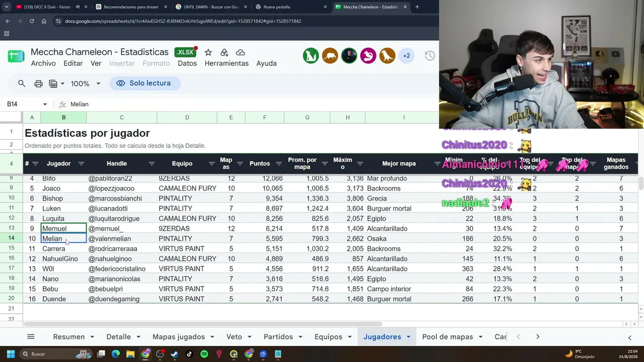Select the cell containing @luquitarodrigue
644x362 pixels.
click(x=122, y=219)
